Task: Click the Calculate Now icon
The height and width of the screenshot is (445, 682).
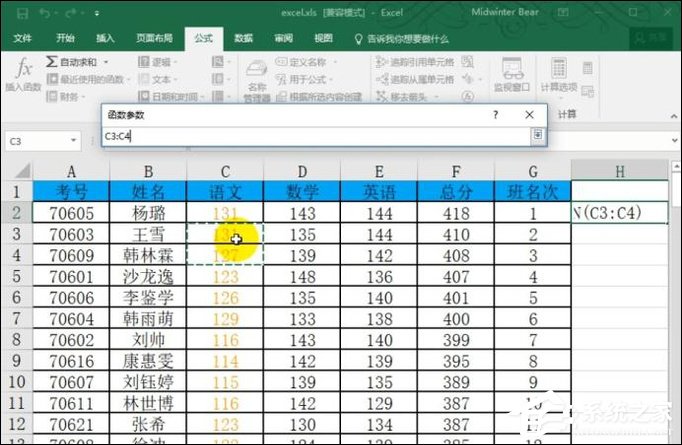Action: [588, 67]
